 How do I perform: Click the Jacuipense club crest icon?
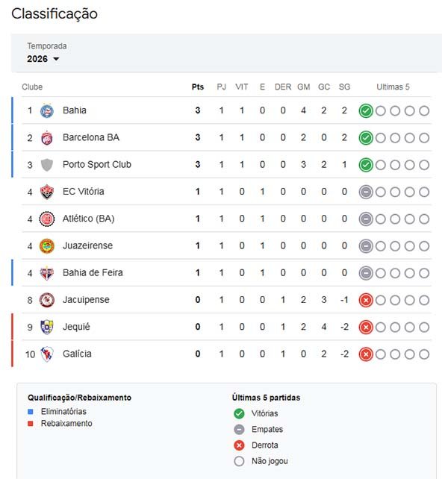click(47, 300)
